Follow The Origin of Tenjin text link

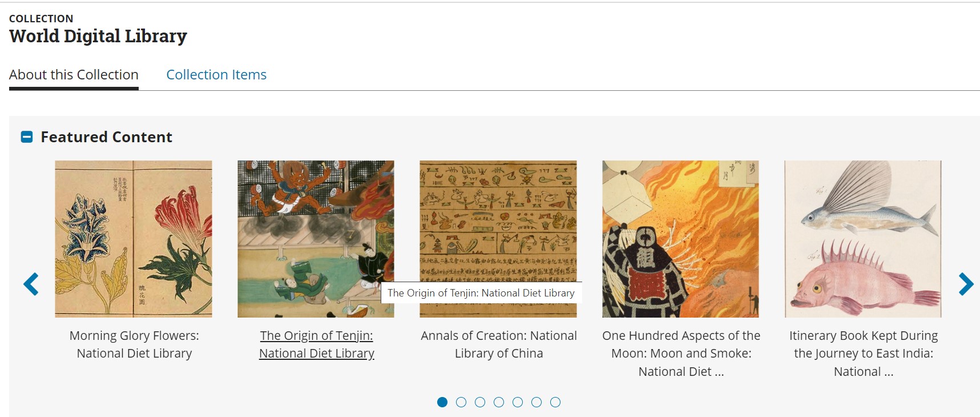pyautogui.click(x=317, y=344)
